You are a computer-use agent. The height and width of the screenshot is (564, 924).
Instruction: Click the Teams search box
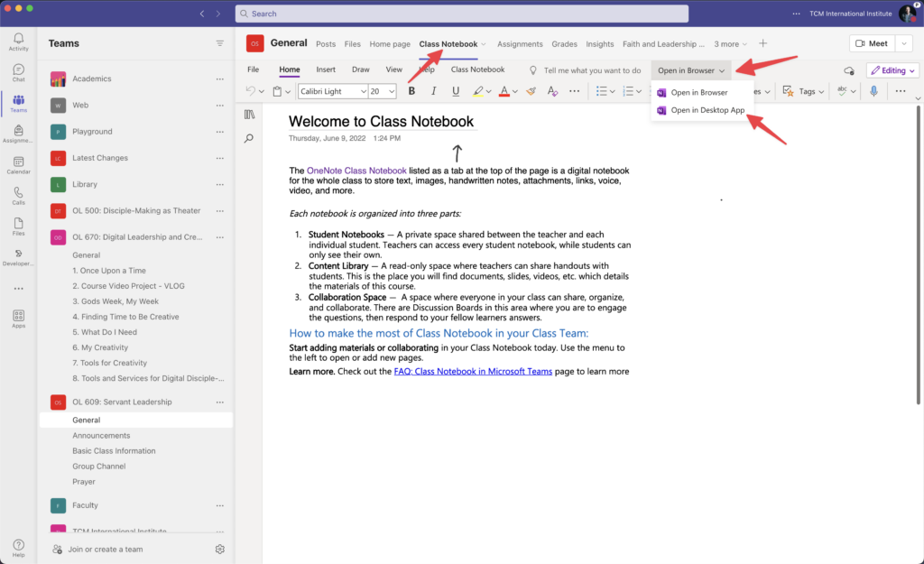coord(462,14)
